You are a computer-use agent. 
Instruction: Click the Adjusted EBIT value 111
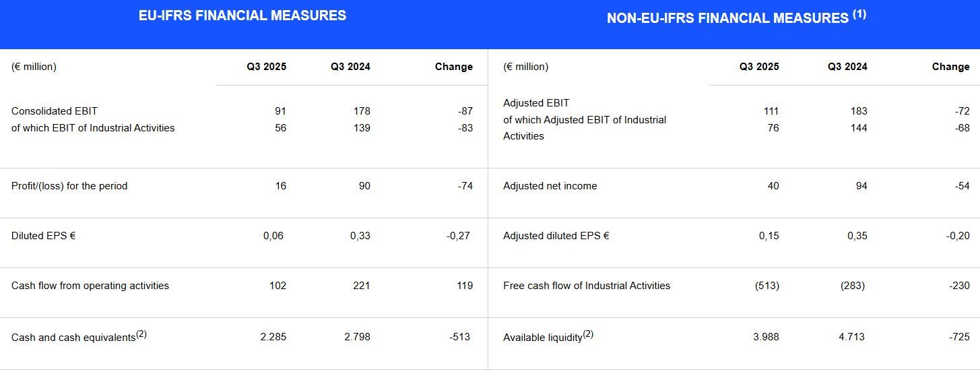point(771,111)
